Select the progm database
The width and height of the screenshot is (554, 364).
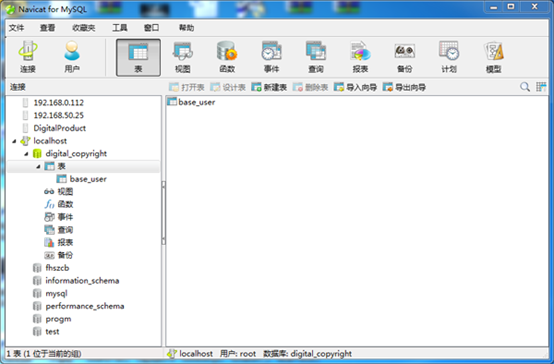(x=58, y=319)
